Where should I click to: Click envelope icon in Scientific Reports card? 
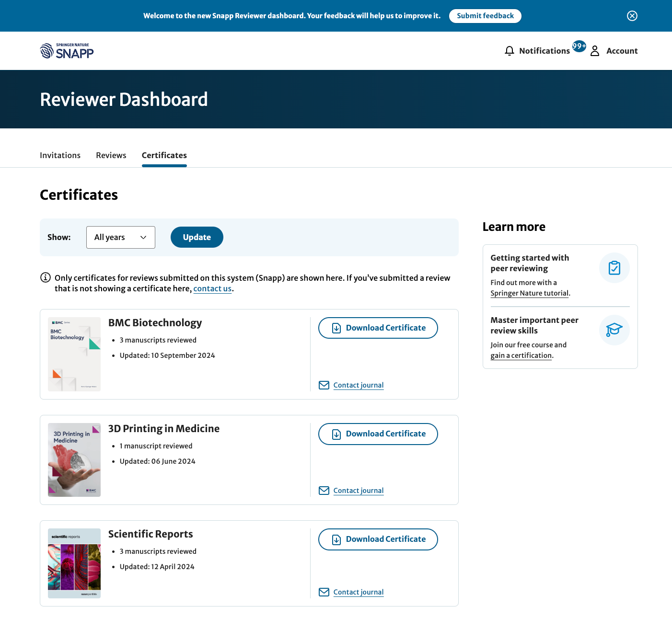coord(324,592)
